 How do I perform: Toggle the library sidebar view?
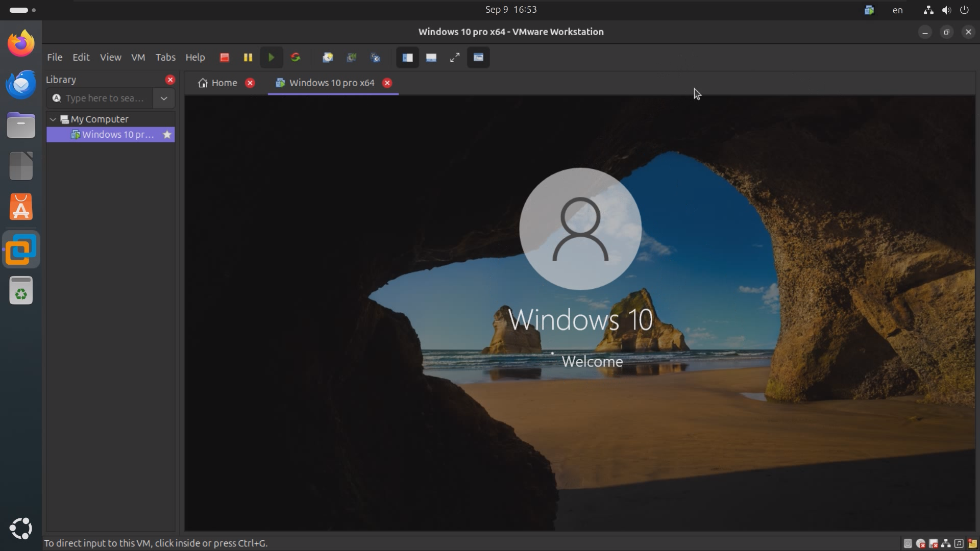pyautogui.click(x=407, y=58)
